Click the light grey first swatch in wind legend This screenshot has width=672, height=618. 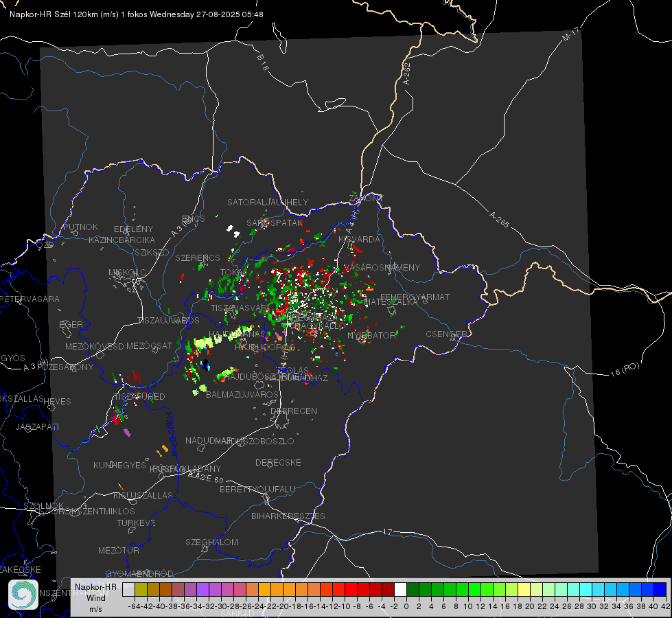point(128,589)
